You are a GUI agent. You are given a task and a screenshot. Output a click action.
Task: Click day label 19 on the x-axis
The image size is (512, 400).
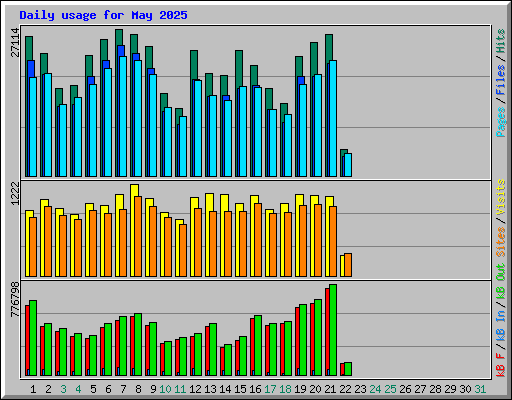point(300,389)
